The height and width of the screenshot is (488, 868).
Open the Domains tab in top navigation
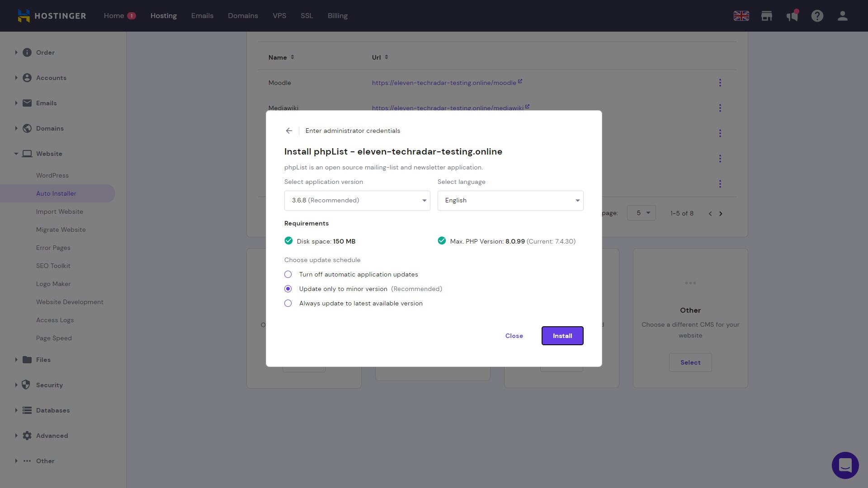[x=243, y=16]
